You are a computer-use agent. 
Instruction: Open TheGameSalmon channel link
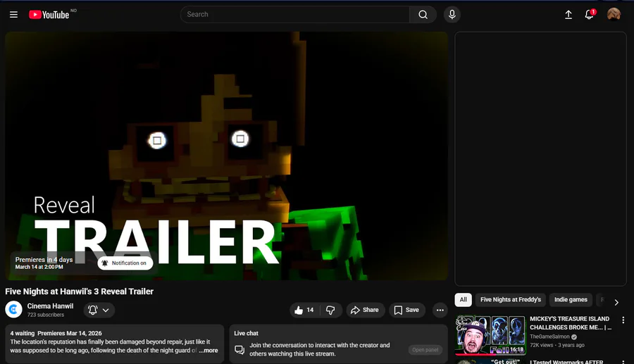tap(549, 337)
